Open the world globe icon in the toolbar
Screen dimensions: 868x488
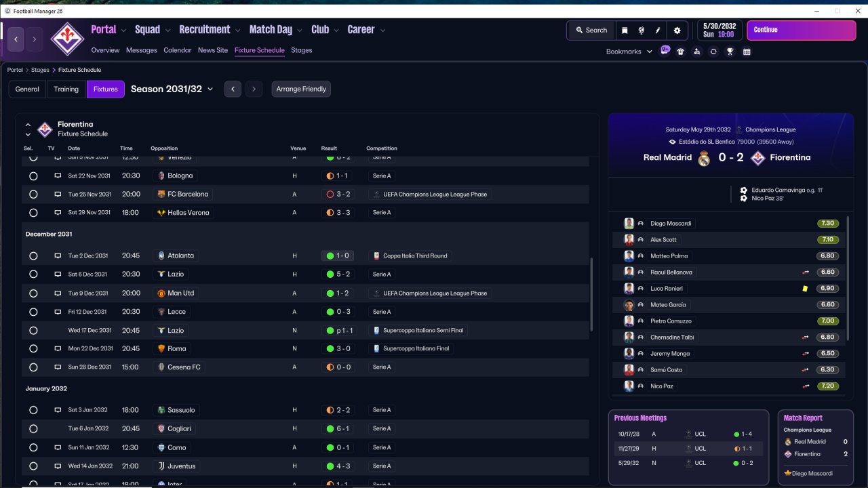tap(642, 30)
